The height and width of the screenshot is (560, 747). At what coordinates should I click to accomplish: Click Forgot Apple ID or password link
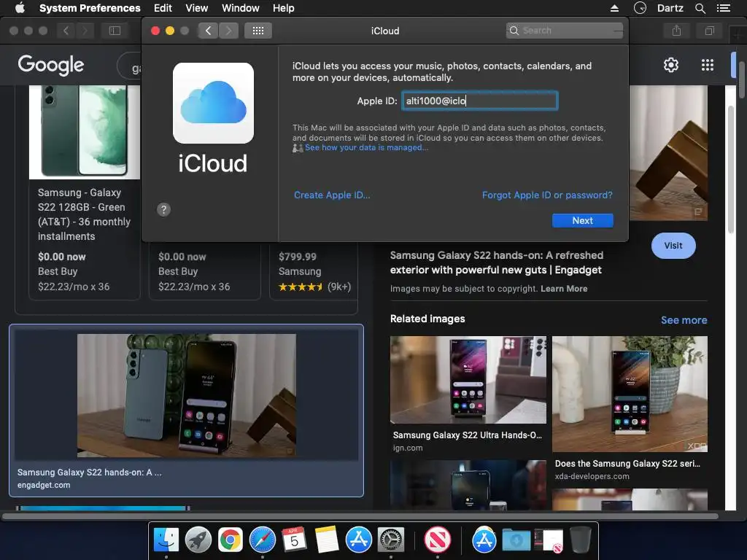[547, 195]
